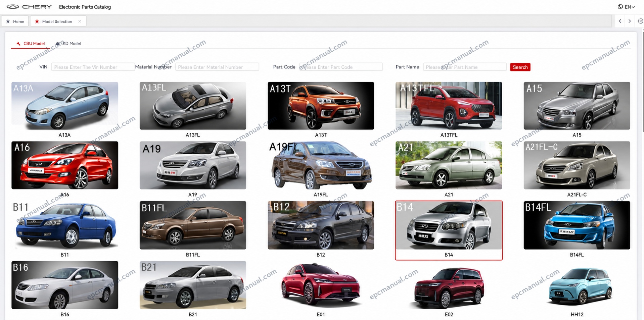Viewport: 644px width, 320px height.
Task: Open the E02 red SUV thumbnail
Action: (449, 285)
